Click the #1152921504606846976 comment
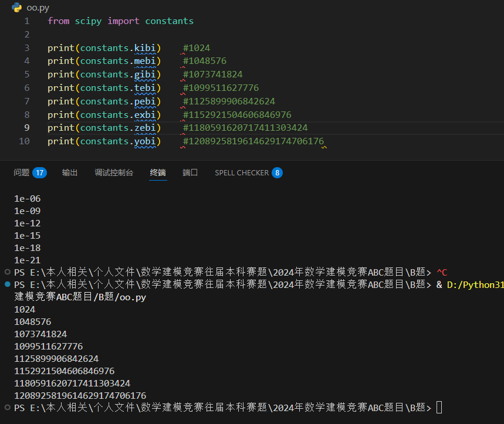 click(x=237, y=115)
